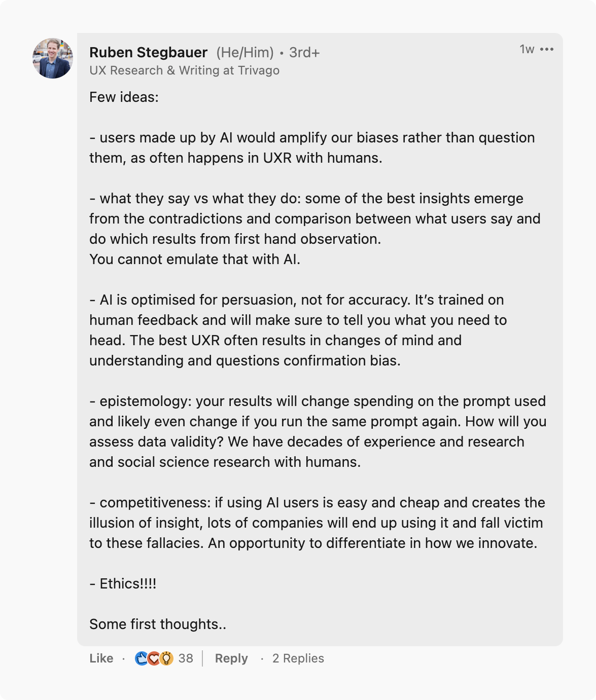This screenshot has height=700, width=596.
Task: Open the Ruben Stegbauer name link
Action: pyautogui.click(x=148, y=52)
